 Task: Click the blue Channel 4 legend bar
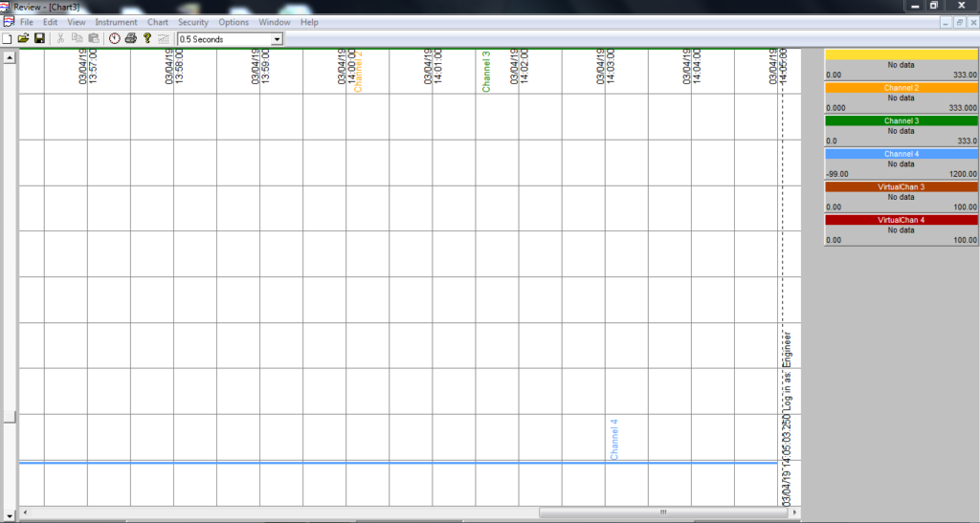click(x=901, y=154)
